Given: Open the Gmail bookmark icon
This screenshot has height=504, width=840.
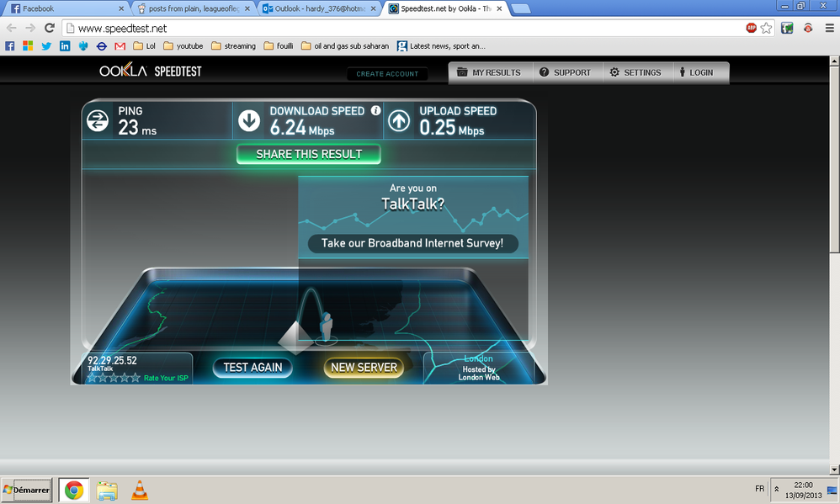Looking at the screenshot, I should click(x=120, y=46).
